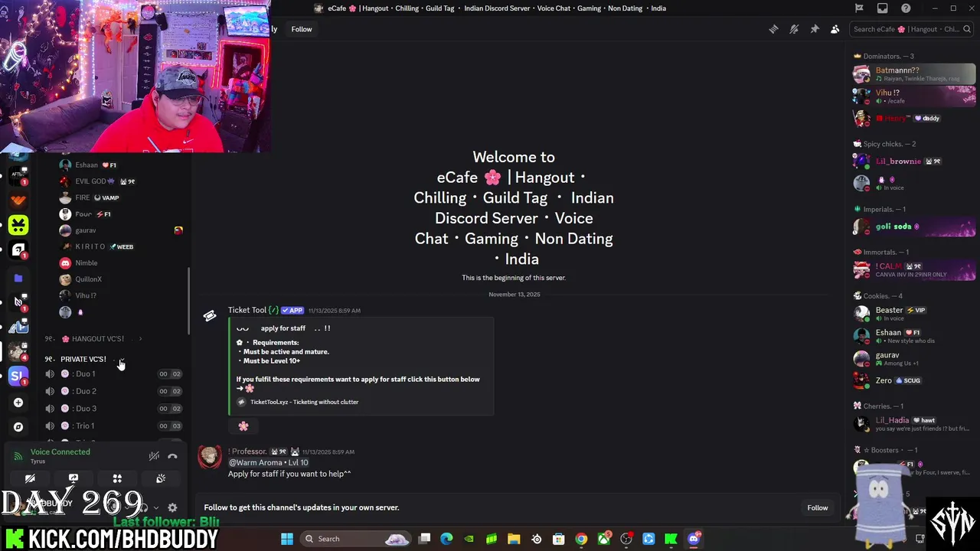The height and width of the screenshot is (551, 980).
Task: Click the cherry blossom apply button under the ticket
Action: [243, 426]
